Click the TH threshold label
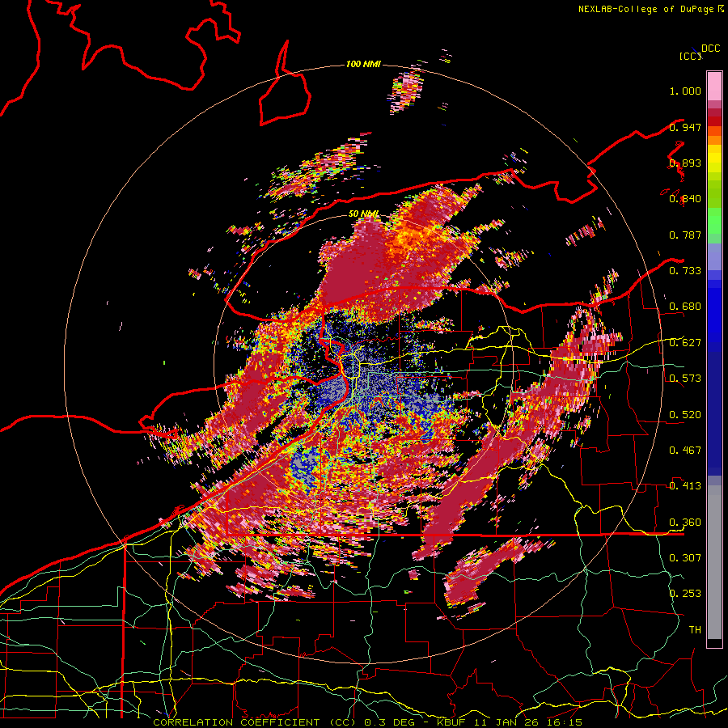 [x=695, y=630]
